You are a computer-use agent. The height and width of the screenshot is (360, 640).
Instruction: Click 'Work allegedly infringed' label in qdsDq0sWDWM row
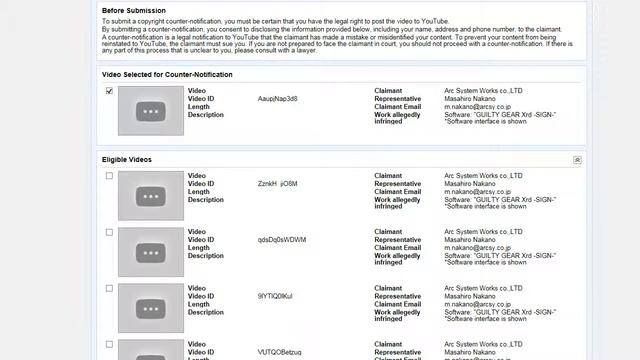397,259
